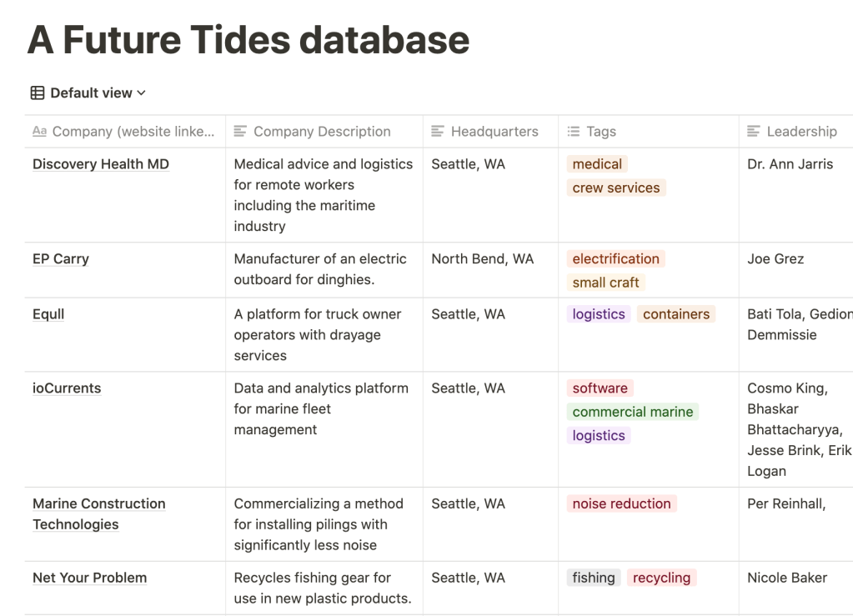The image size is (853, 616).
Task: Click the red noise reduction tag
Action: (x=621, y=503)
